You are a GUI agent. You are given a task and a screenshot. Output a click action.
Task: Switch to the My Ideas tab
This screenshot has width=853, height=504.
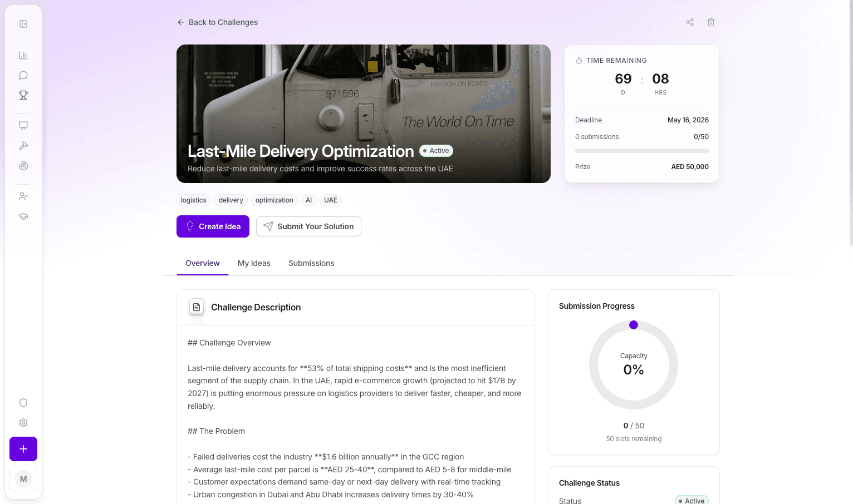[x=254, y=263]
